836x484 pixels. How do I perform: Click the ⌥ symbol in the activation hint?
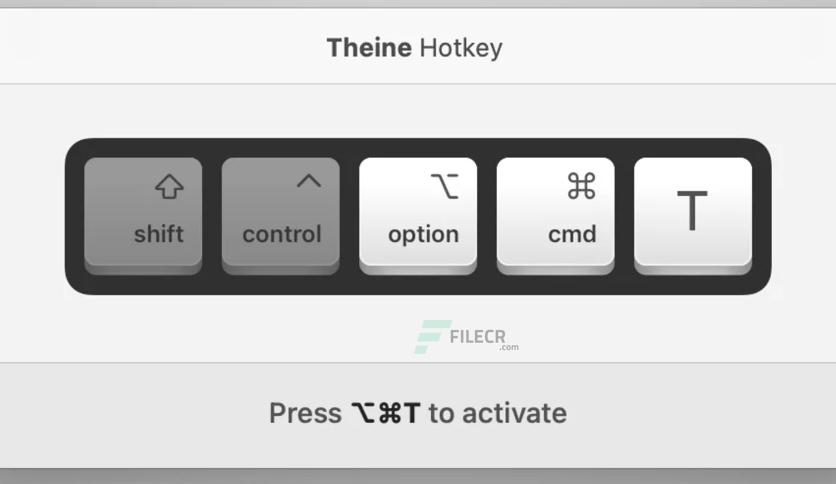[x=363, y=413]
